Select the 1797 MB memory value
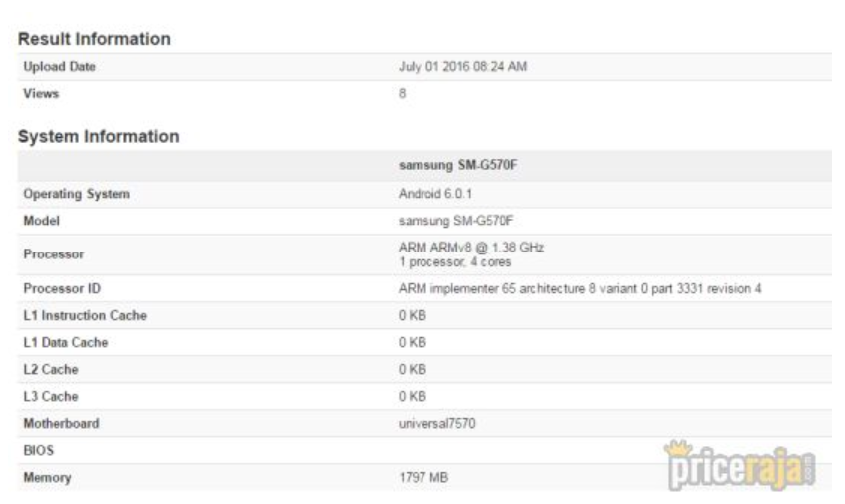The image size is (845, 504). pyautogui.click(x=423, y=478)
